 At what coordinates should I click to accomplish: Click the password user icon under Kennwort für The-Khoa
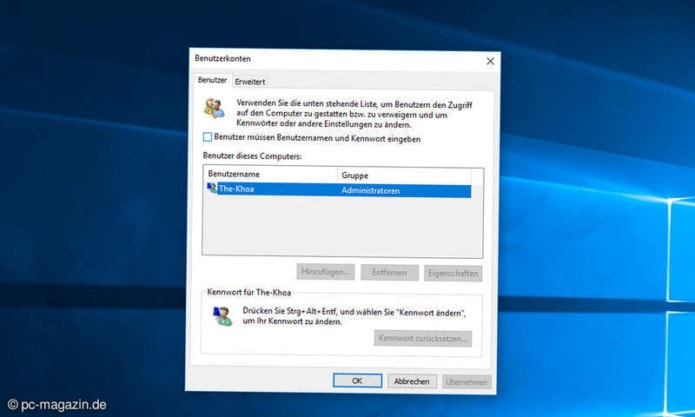click(221, 317)
